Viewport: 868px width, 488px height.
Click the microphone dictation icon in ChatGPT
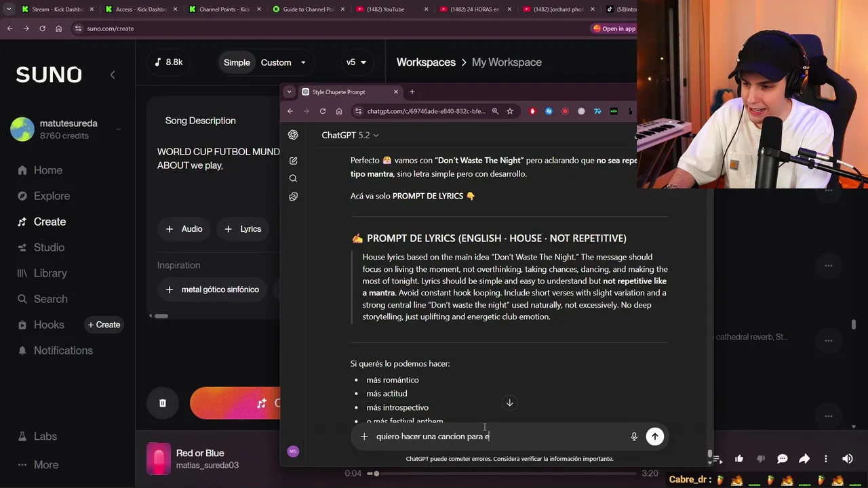pyautogui.click(x=634, y=436)
